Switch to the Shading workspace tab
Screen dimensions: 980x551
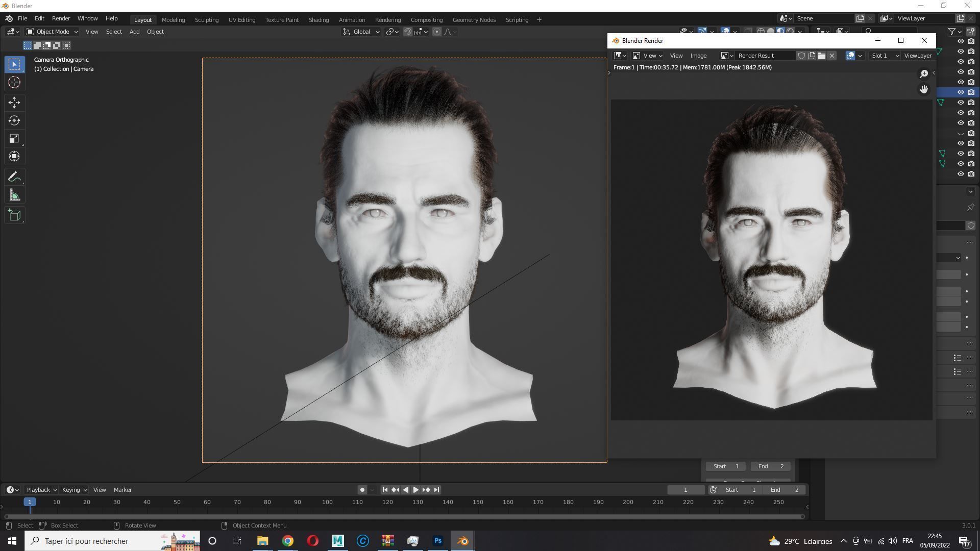pyautogui.click(x=318, y=19)
